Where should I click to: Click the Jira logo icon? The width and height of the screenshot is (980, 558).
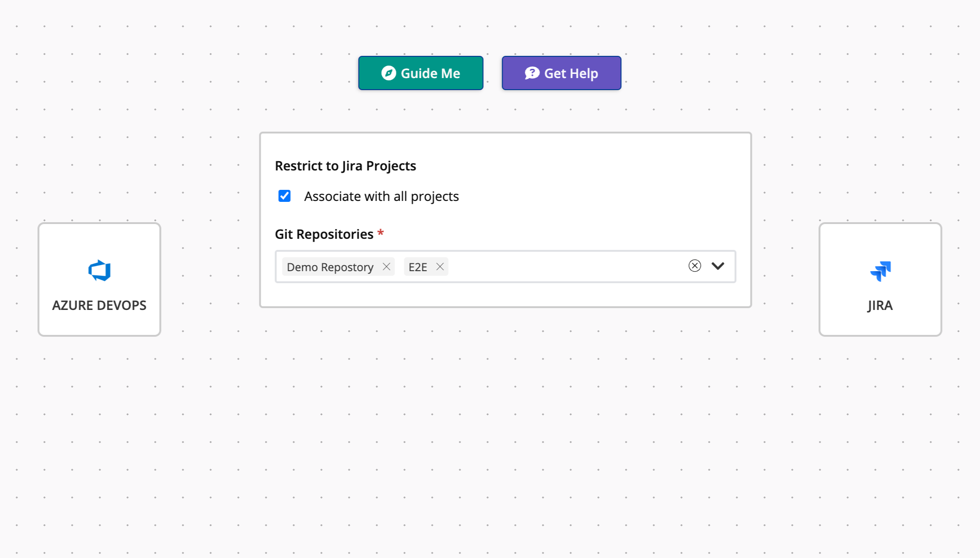pos(880,271)
